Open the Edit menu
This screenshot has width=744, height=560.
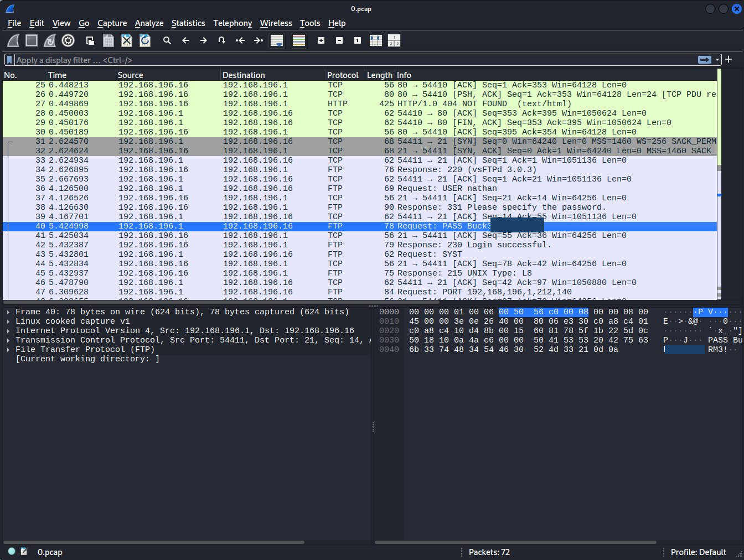pyautogui.click(x=37, y=23)
